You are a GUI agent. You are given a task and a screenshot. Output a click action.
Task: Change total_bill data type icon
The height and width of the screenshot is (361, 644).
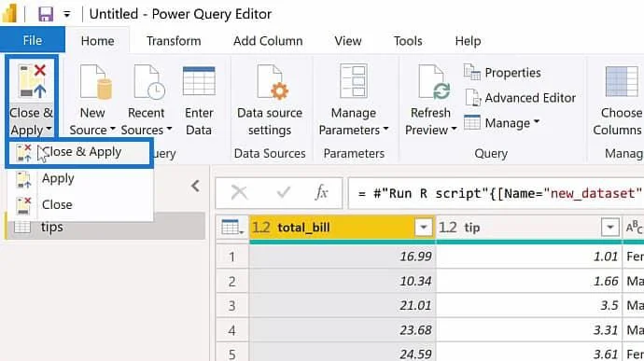[261, 227]
